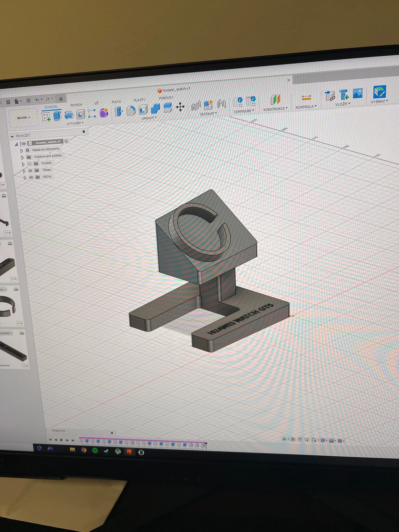Open Google Chrome from the taskbar

pos(84,450)
